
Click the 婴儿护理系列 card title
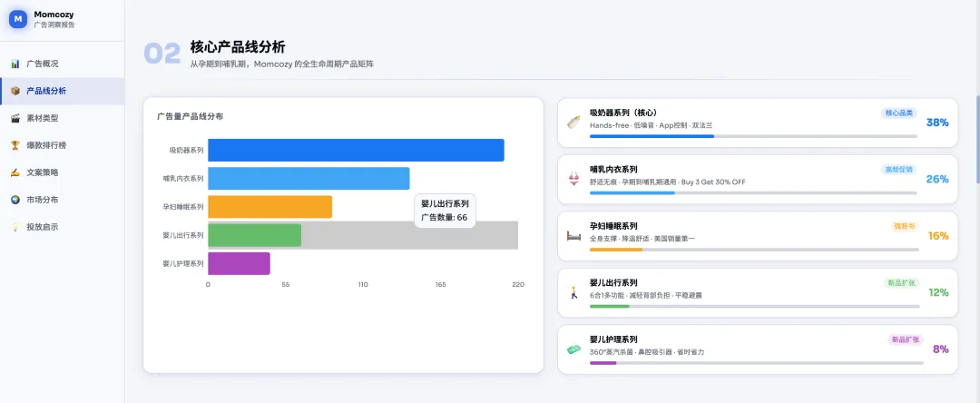[x=613, y=339]
